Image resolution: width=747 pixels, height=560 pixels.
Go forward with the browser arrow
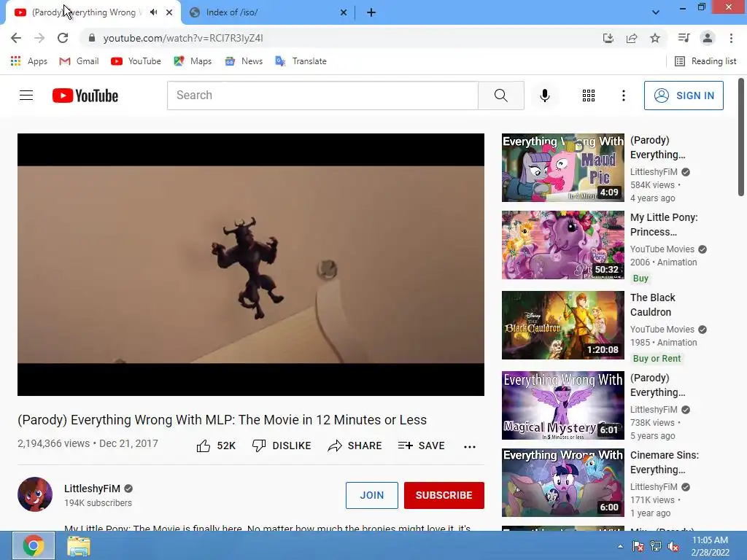pyautogui.click(x=39, y=38)
